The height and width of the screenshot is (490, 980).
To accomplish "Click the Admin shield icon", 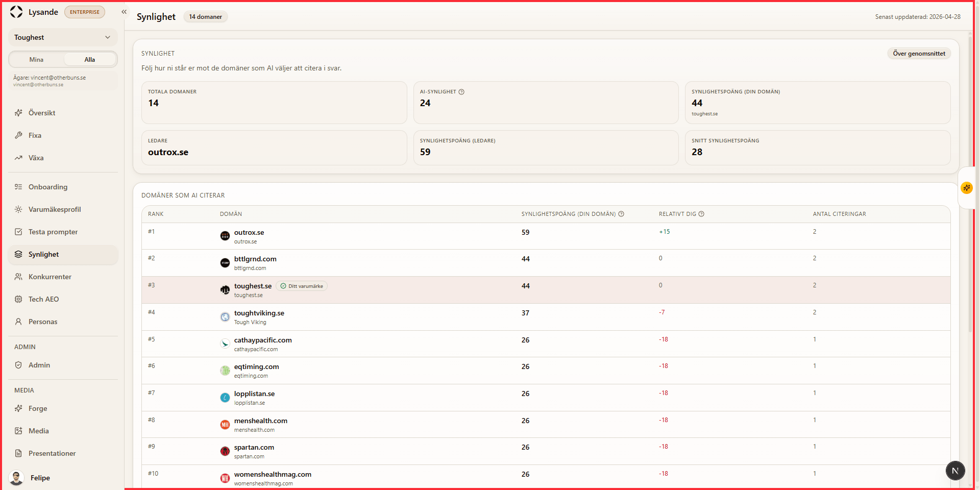I will (18, 365).
